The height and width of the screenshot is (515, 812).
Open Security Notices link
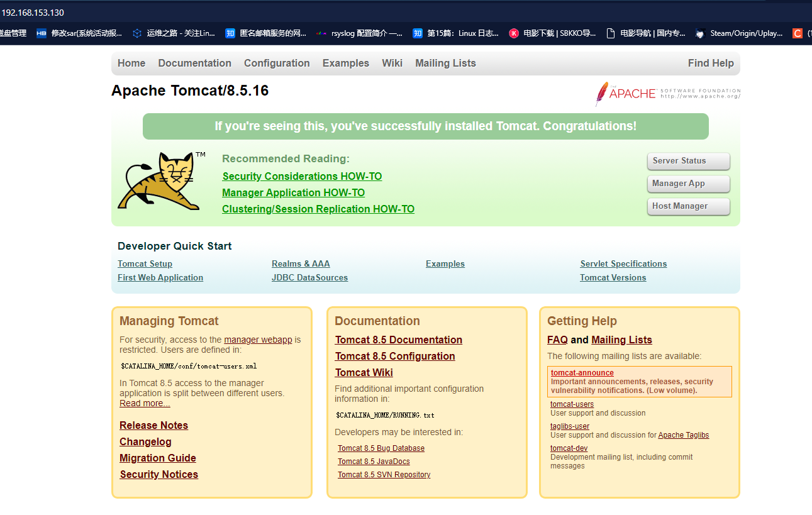coord(159,475)
